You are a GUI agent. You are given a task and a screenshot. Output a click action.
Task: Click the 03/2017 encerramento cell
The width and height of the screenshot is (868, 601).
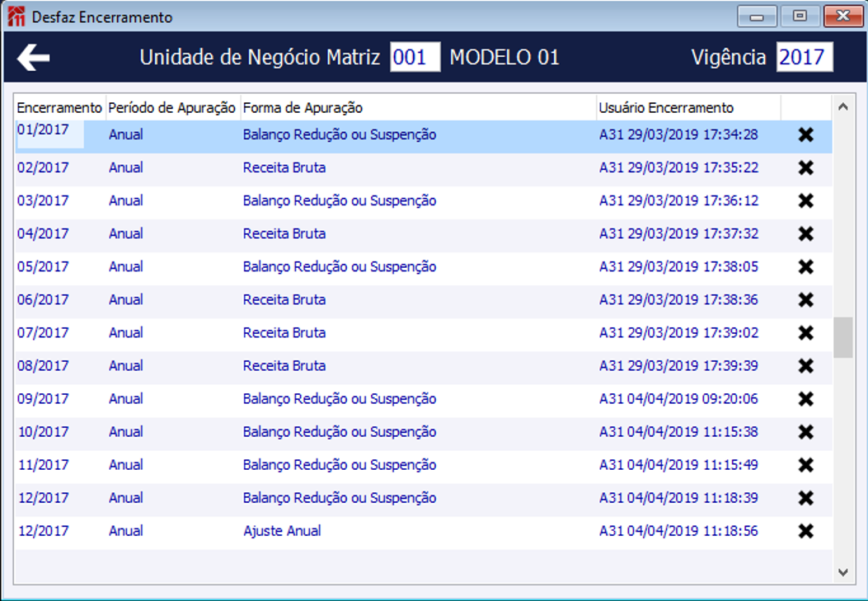coord(43,200)
